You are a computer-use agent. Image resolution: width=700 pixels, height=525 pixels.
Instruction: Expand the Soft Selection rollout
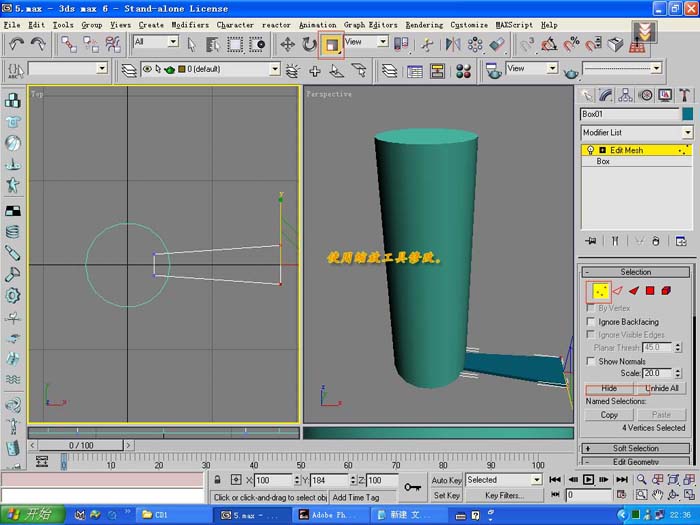click(x=636, y=448)
